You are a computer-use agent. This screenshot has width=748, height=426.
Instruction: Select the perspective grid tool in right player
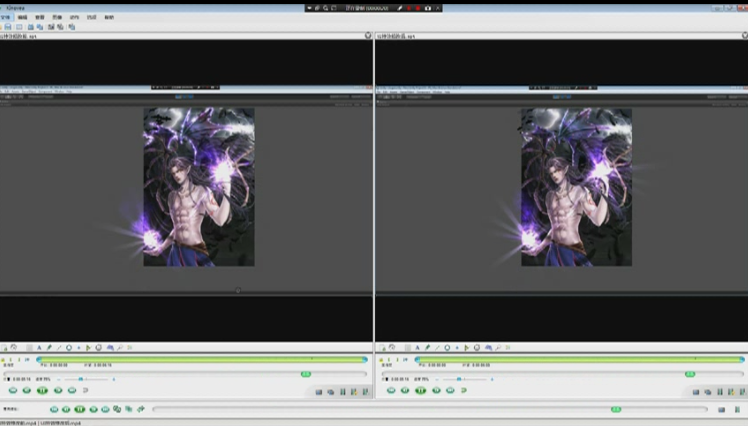[x=488, y=348]
